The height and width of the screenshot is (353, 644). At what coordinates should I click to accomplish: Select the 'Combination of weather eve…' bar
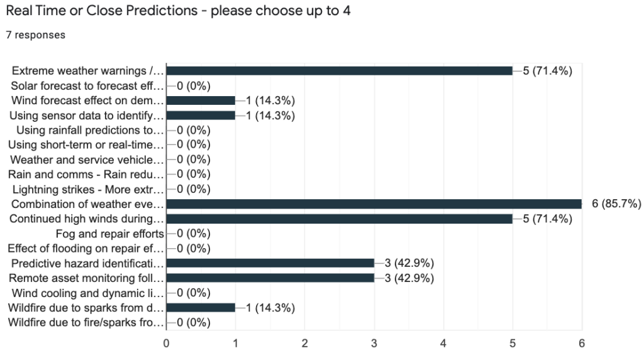[374, 204]
